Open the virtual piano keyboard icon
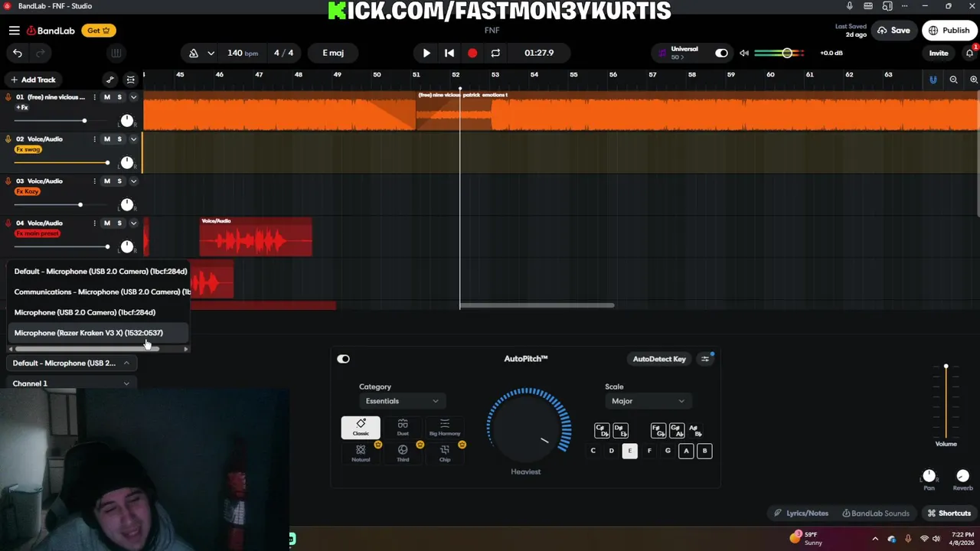Image resolution: width=980 pixels, height=551 pixels. point(116,53)
